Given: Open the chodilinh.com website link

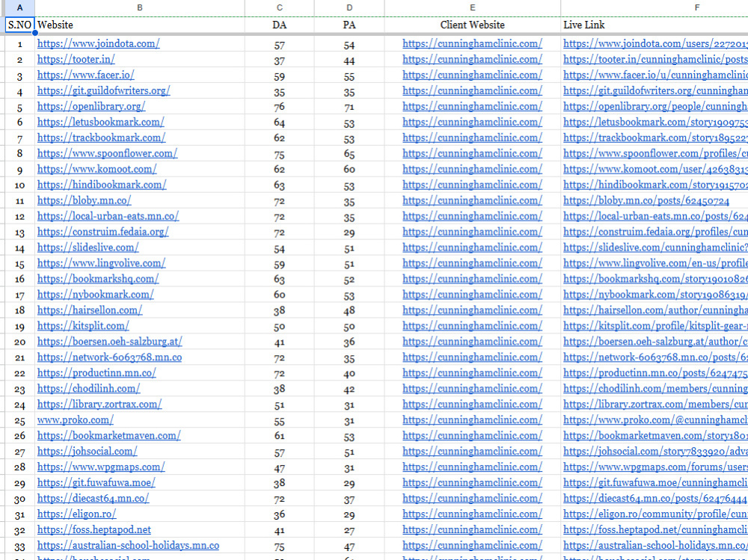Looking at the screenshot, I should tap(89, 389).
